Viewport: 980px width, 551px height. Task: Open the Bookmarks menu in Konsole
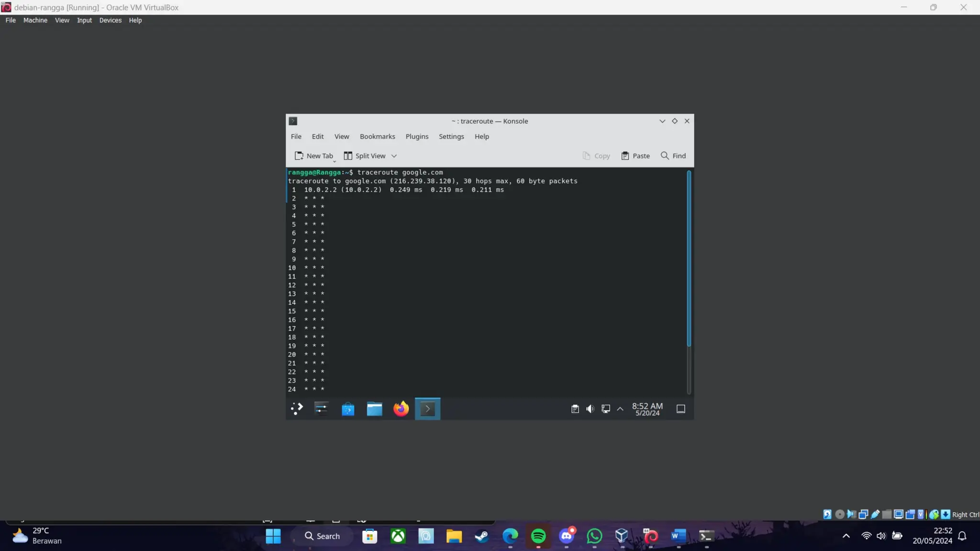click(x=377, y=137)
